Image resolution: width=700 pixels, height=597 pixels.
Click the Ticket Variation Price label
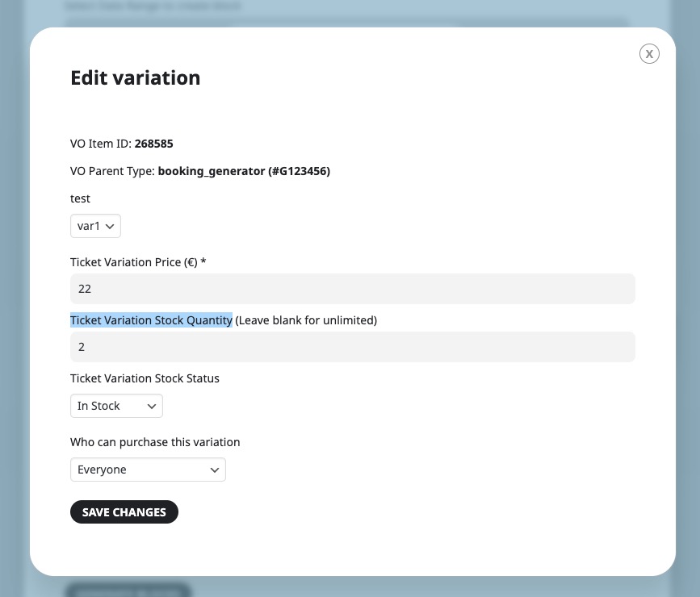tap(138, 262)
